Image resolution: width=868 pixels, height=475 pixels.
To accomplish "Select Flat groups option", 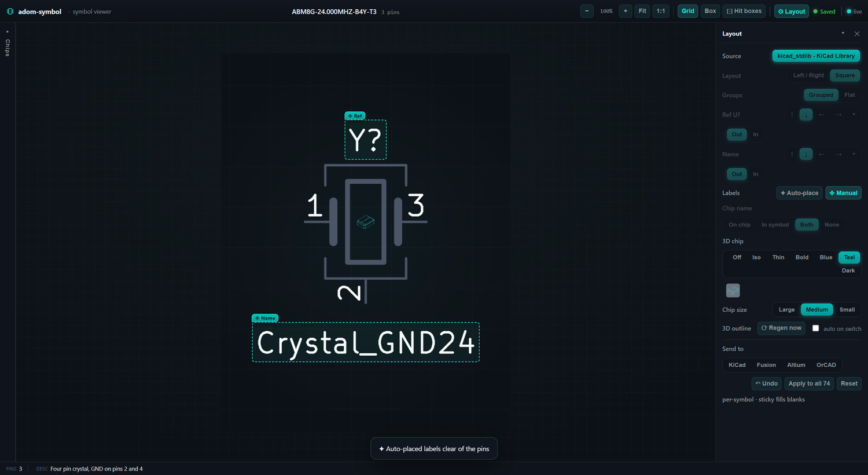I will coord(849,95).
